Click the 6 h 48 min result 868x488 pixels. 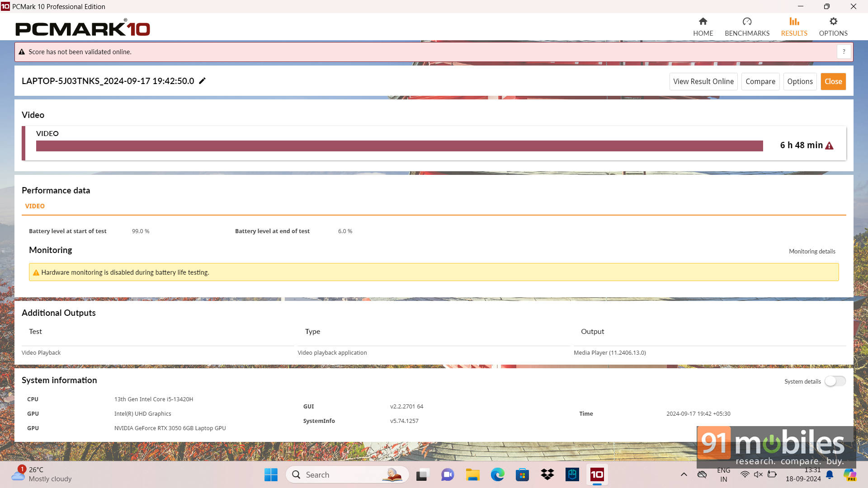click(801, 145)
